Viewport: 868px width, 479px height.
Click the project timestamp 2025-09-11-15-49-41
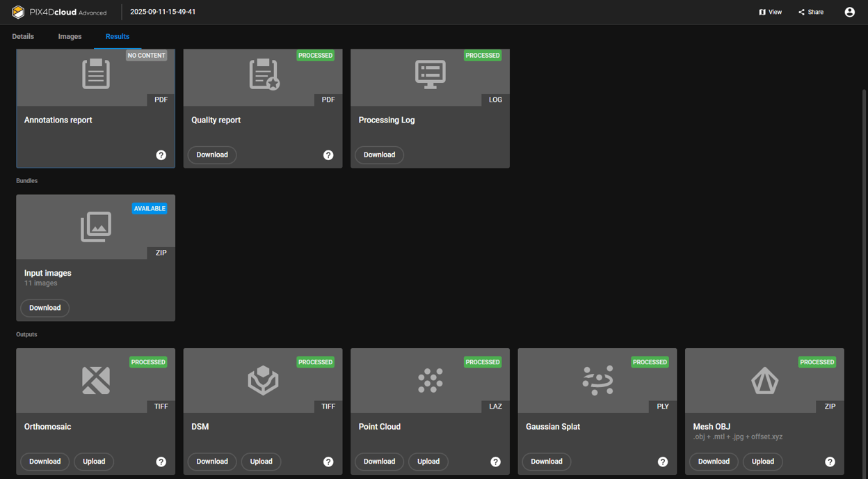[x=163, y=12]
